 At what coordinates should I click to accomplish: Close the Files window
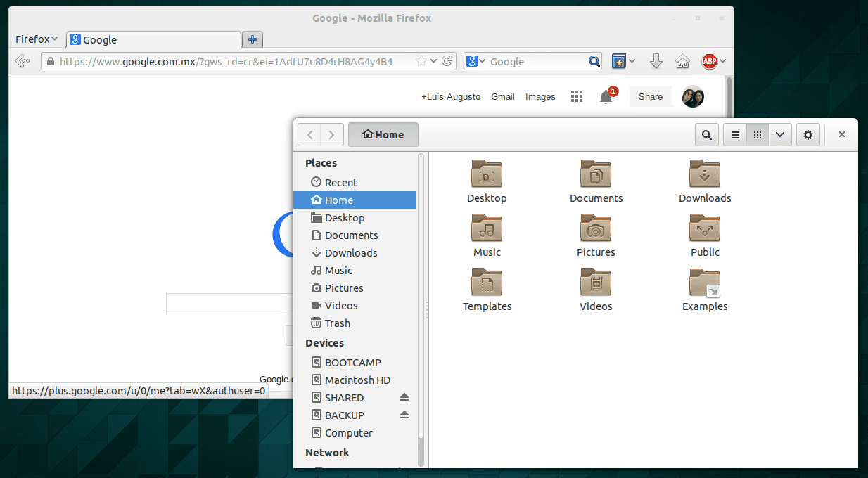click(x=841, y=135)
